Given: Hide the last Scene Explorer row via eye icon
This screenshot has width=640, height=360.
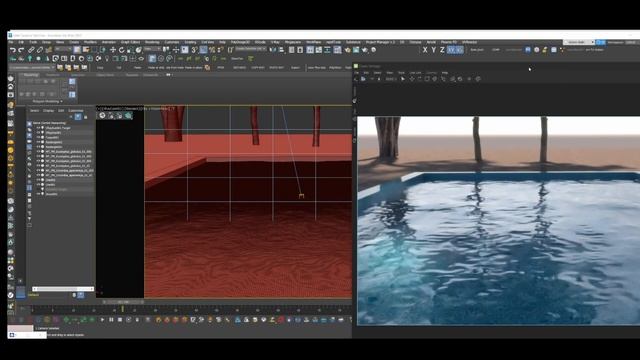Looking at the screenshot, I should pos(38,194).
